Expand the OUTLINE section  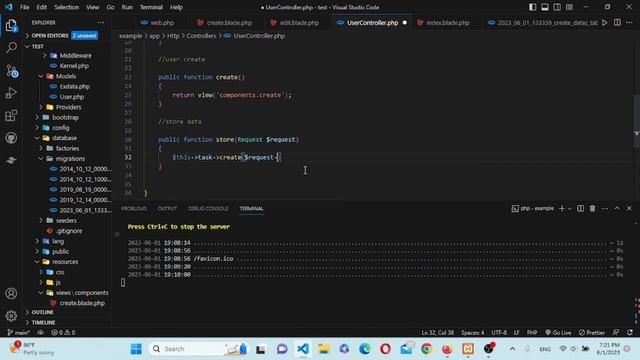coord(42,312)
